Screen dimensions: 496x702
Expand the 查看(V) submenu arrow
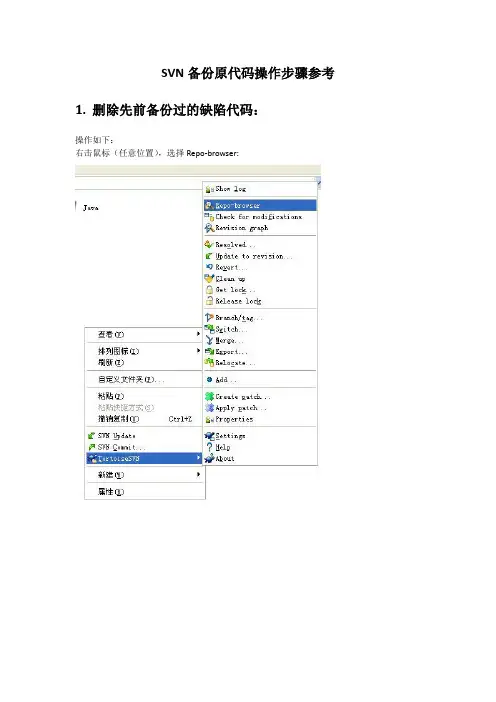pos(198,334)
